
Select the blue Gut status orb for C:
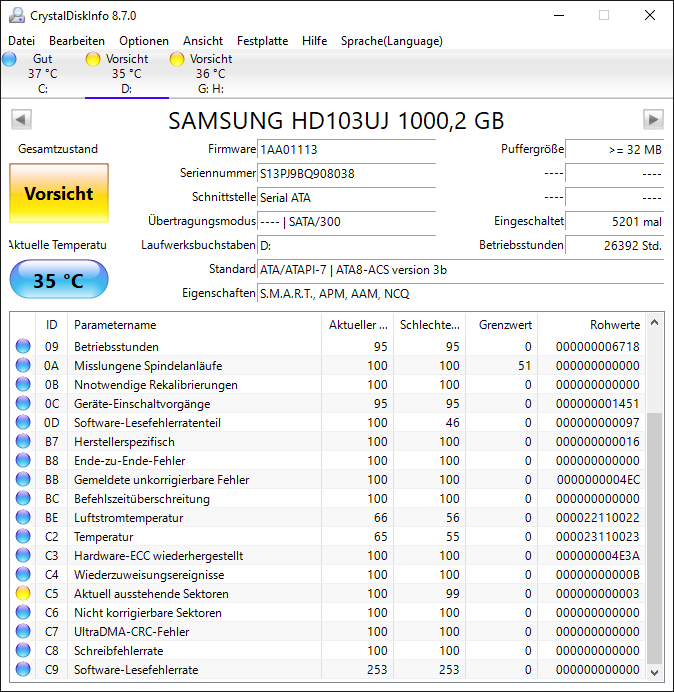[9, 59]
